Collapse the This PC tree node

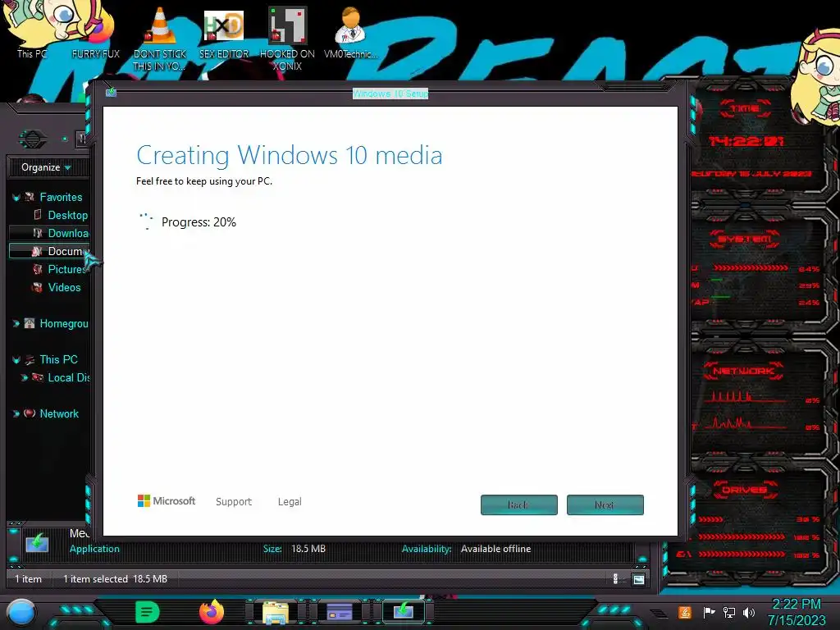click(x=16, y=360)
